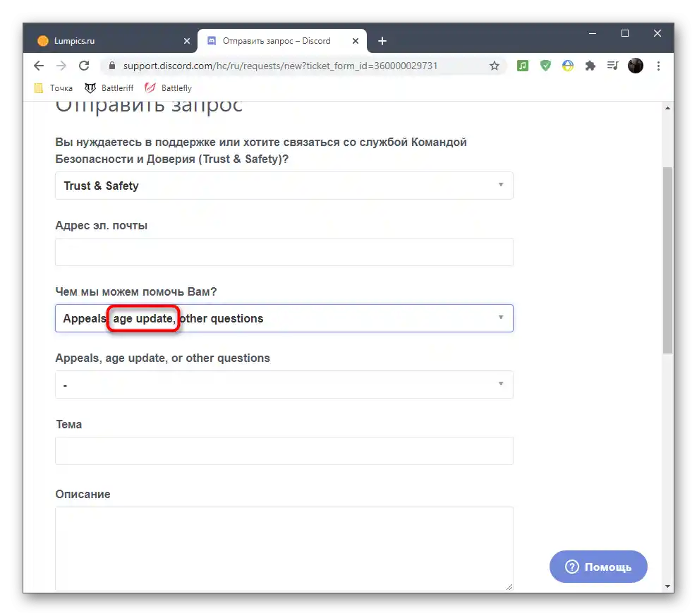This screenshot has height=616, width=697.
Task: Expand the Trust & Safety dropdown
Action: [x=284, y=186]
